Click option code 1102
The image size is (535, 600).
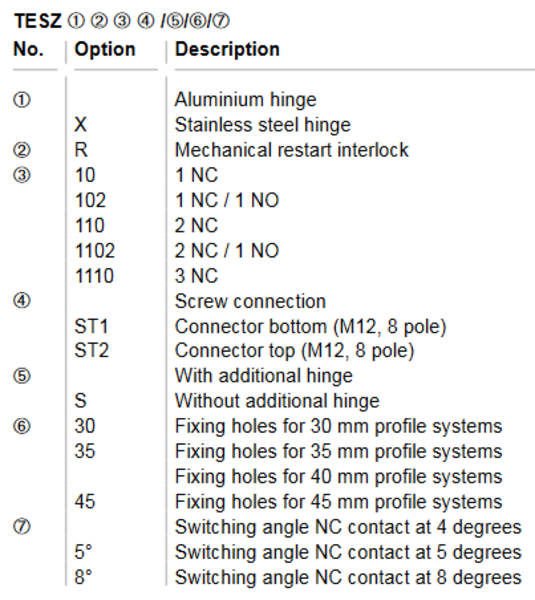(95, 251)
